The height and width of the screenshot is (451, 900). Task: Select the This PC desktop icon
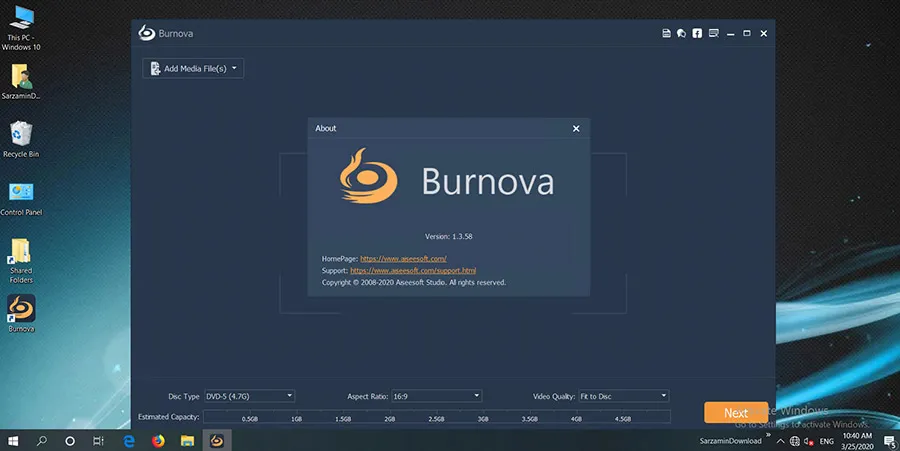pyautogui.click(x=21, y=28)
